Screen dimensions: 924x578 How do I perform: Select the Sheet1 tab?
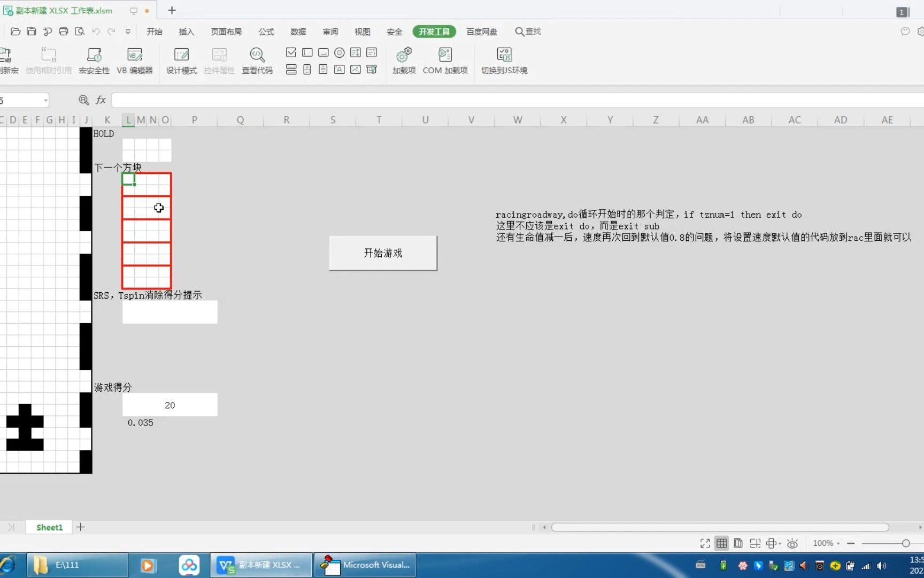point(49,527)
